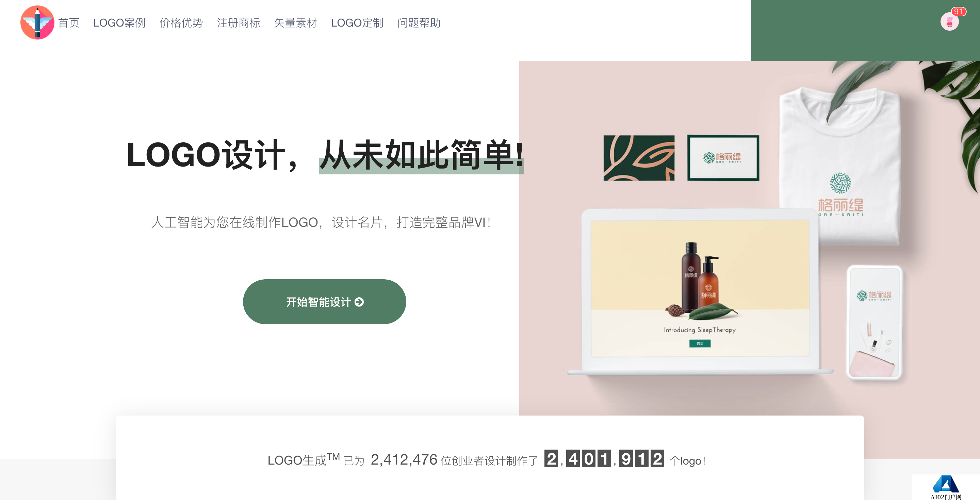Click the arrow icon in the start design button

tap(359, 302)
